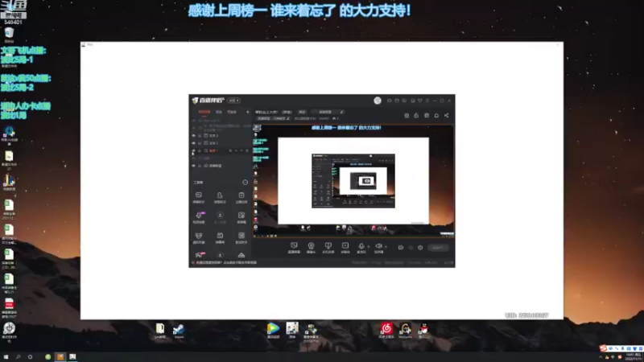This screenshot has width=644, height=362.
Task: Open the Windows Start button
Action: (x=6, y=356)
